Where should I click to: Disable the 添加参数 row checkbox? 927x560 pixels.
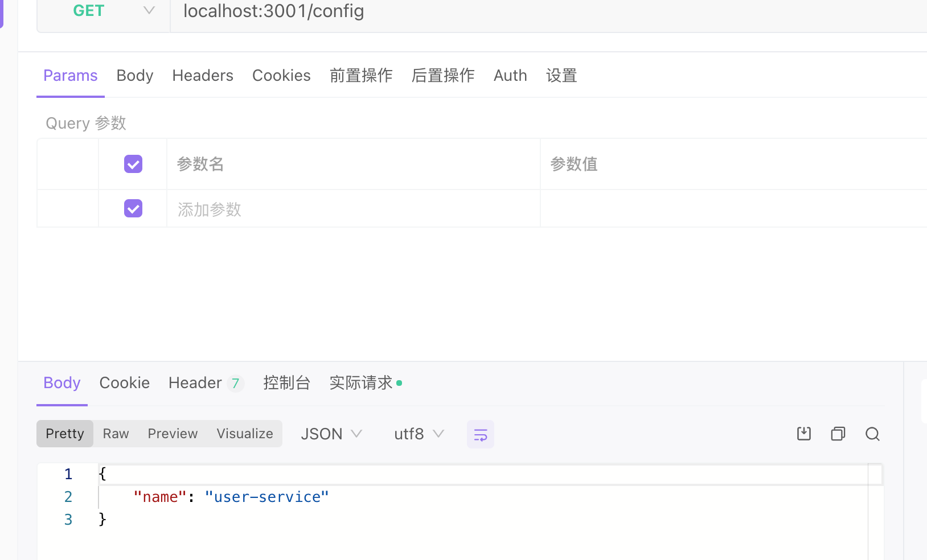(133, 208)
